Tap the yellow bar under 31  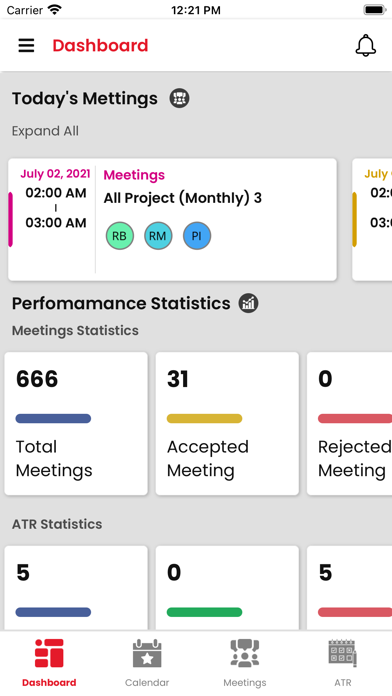pyautogui.click(x=205, y=418)
